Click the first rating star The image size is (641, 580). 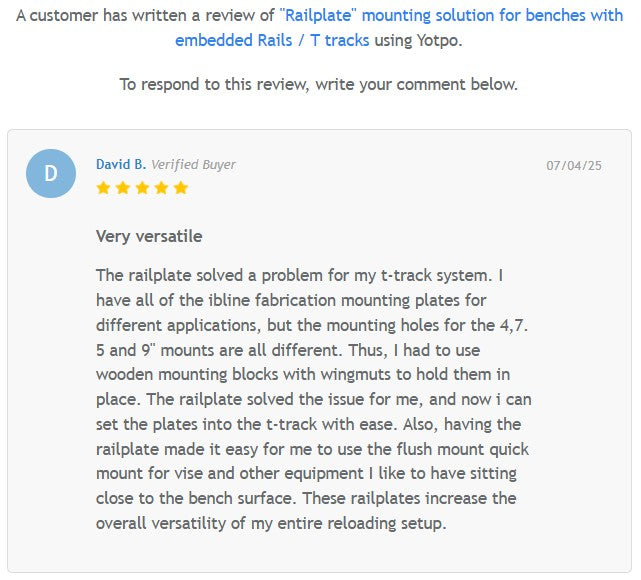(103, 187)
